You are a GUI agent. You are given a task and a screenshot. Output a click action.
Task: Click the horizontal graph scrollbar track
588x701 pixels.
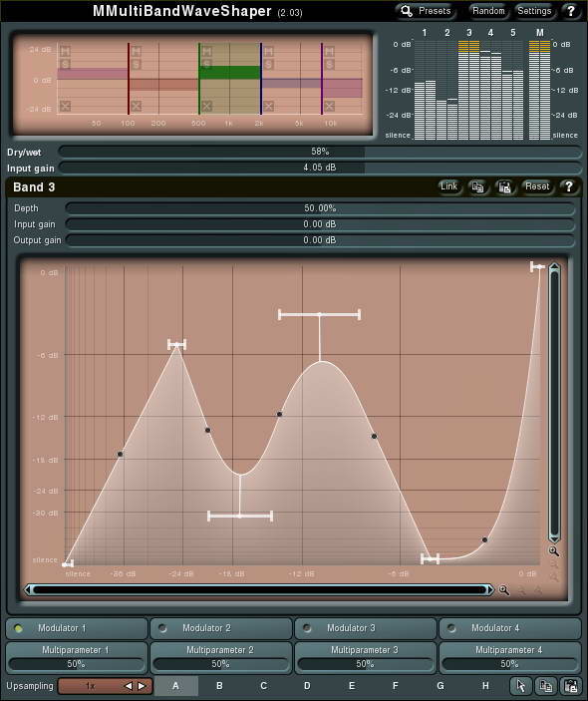259,590
